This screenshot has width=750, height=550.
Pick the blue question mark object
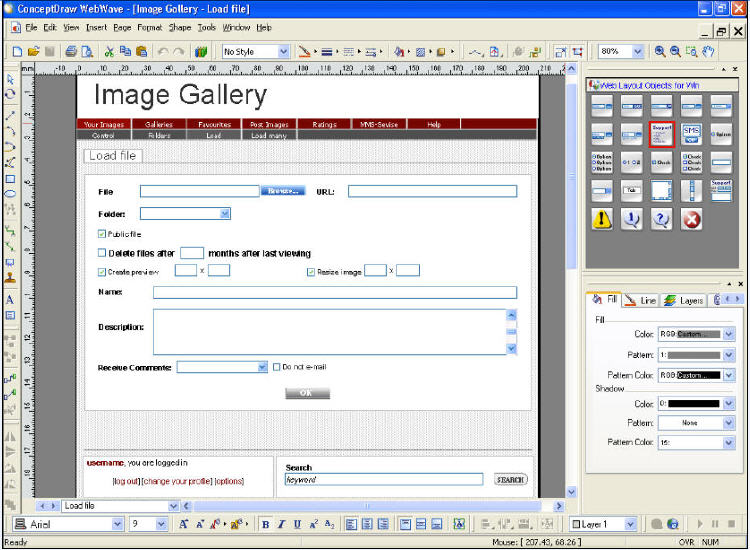click(x=662, y=219)
